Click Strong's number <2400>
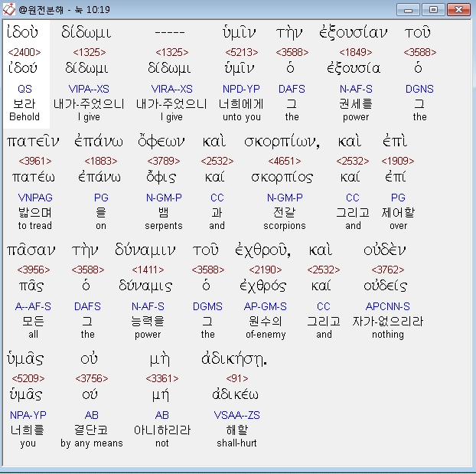Image resolution: width=476 pixels, height=474 pixels. click(x=24, y=52)
